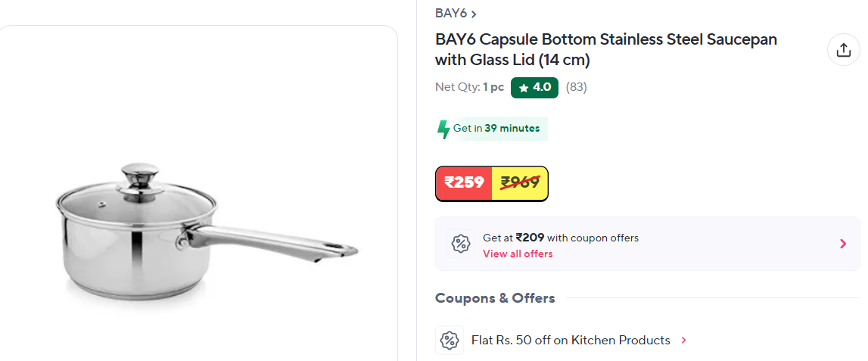Click the ₹259 red price tag
The height and width of the screenshot is (361, 868).
click(464, 183)
